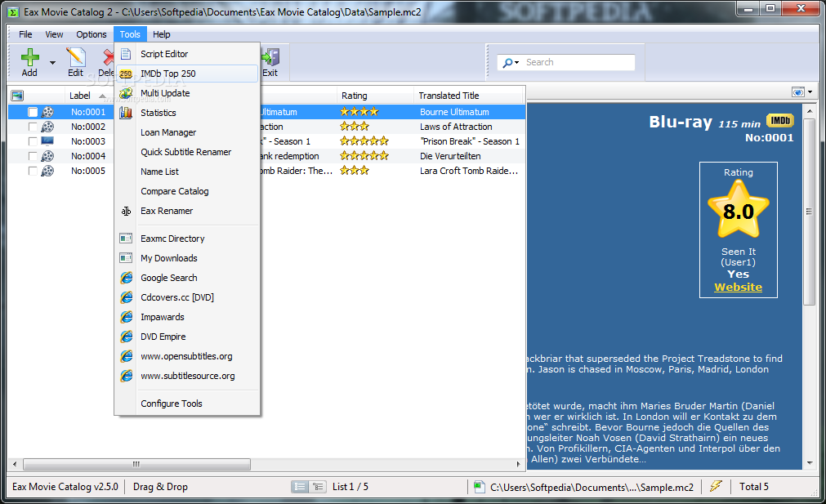This screenshot has height=504, width=826.
Task: Tick the checkbox for No:0005
Action: tap(33, 172)
